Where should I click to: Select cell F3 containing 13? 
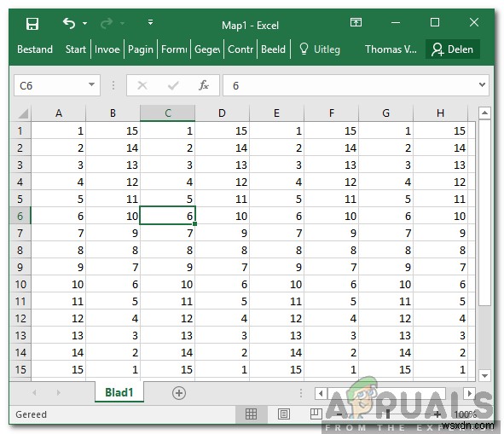tap(332, 165)
